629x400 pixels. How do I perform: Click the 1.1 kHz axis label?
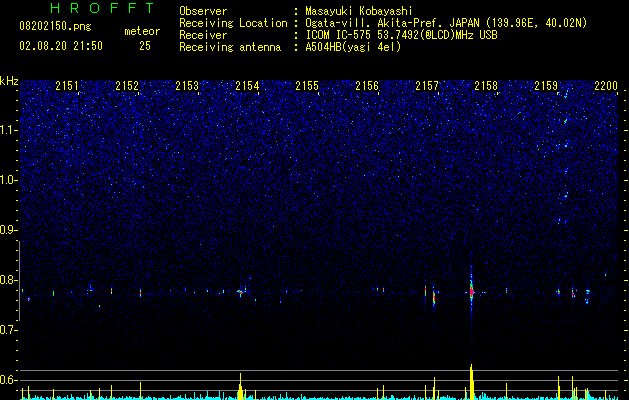point(8,130)
